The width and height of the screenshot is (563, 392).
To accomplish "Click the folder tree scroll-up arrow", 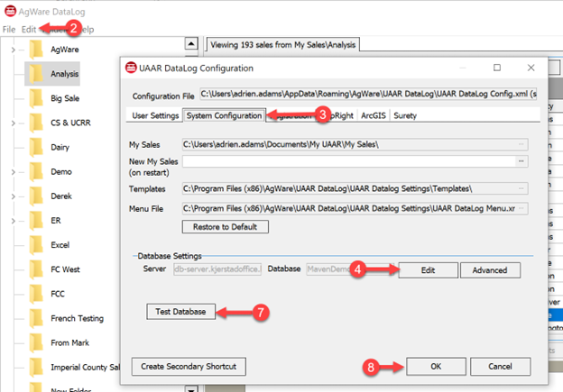I will [x=191, y=44].
